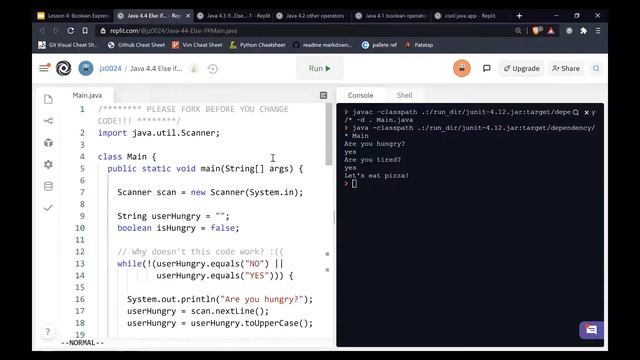640x360 pixels.
Task: Clear the console with X icon
Action: coord(587,112)
